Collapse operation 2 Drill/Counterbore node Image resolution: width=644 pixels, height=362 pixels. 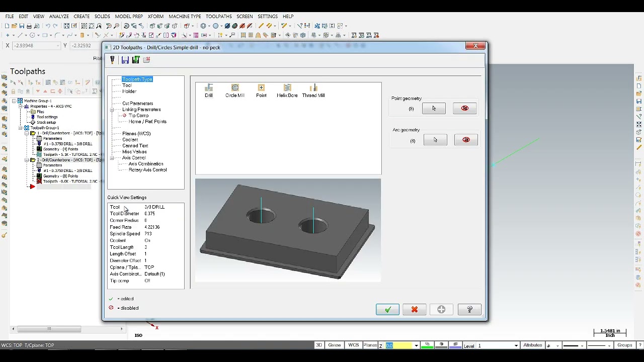(x=27, y=160)
